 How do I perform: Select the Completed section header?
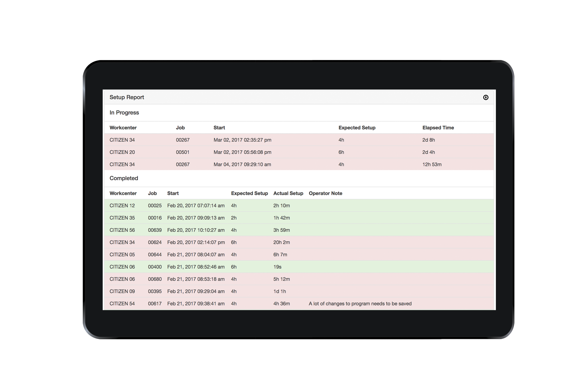[x=124, y=178]
